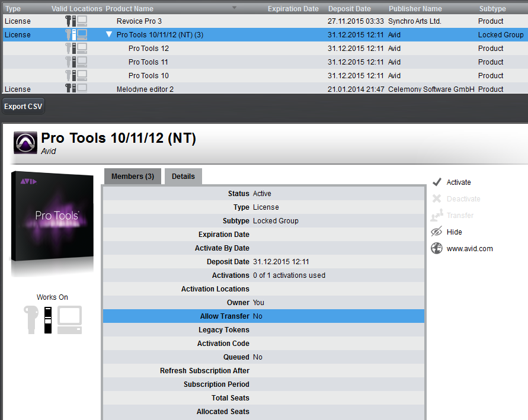Click valid locations icons for Pro Tools 12
Image resolution: width=528 pixels, height=420 pixels.
(x=76, y=48)
